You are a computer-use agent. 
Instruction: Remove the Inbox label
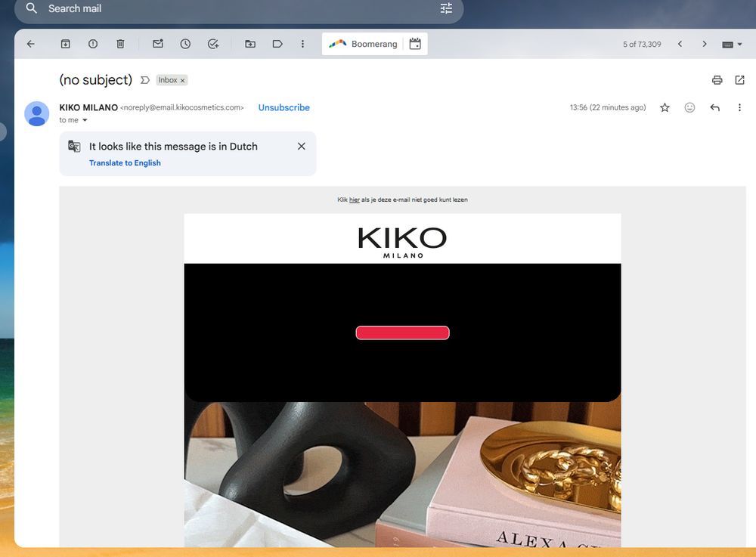click(x=183, y=80)
